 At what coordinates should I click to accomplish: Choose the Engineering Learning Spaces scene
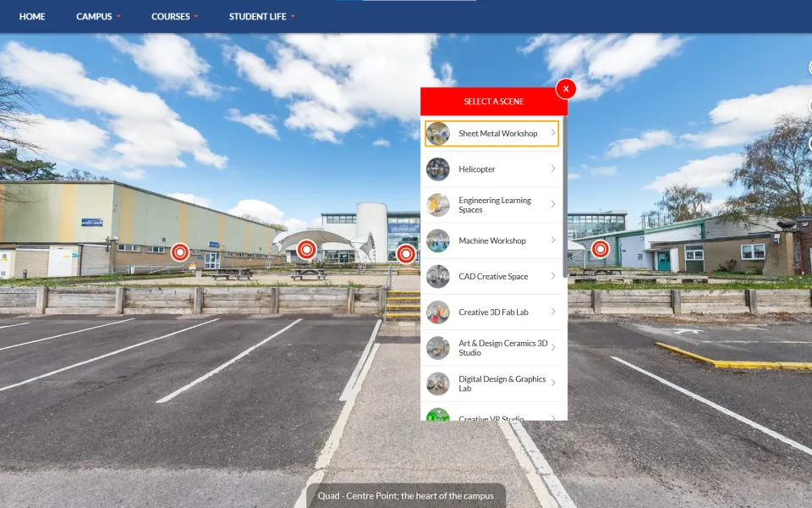click(x=491, y=205)
